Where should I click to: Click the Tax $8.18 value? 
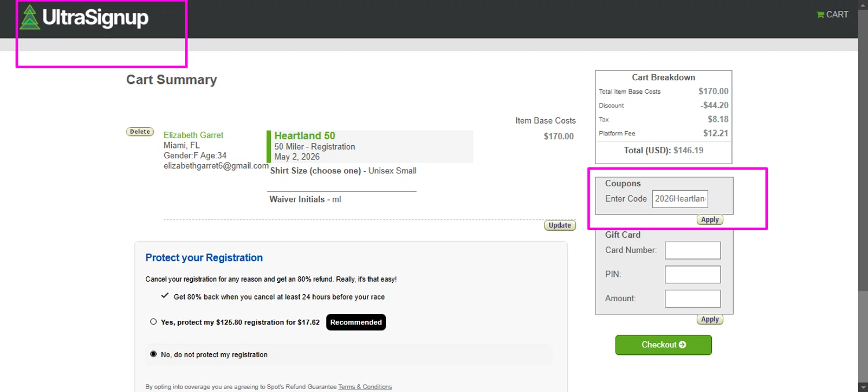[x=718, y=119]
